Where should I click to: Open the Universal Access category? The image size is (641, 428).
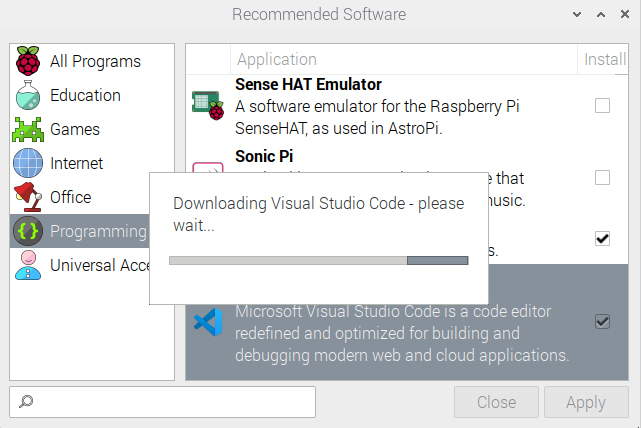80,265
